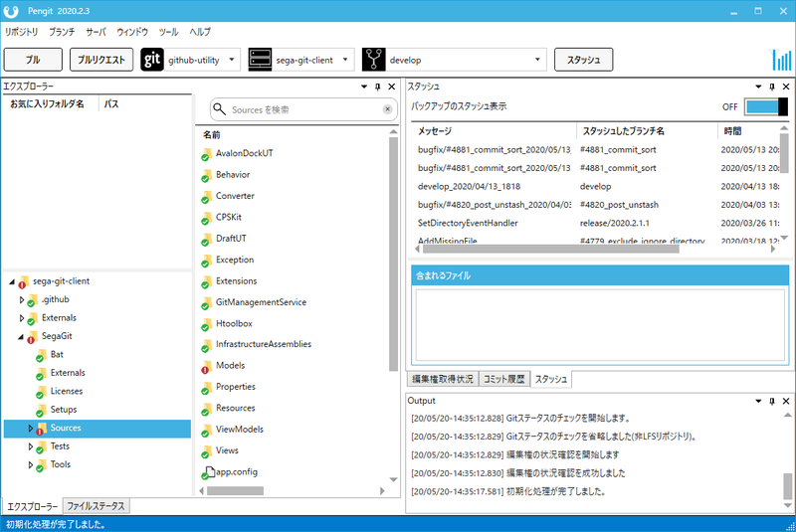
Task: Open the Stash panel options arrow
Action: [758, 87]
